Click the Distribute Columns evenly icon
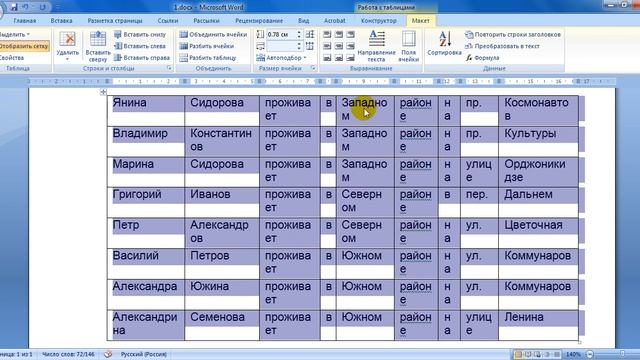Image resolution: width=640 pixels, height=360 pixels. pos(310,46)
